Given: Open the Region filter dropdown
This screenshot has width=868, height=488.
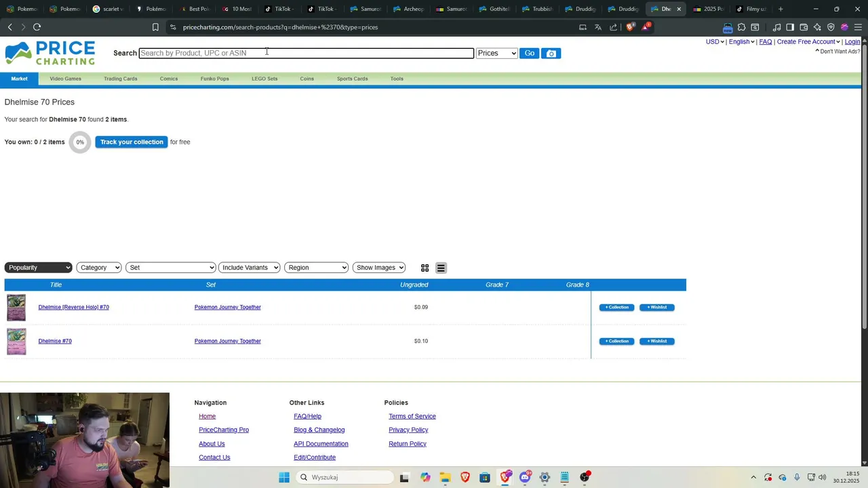Looking at the screenshot, I should [317, 268].
